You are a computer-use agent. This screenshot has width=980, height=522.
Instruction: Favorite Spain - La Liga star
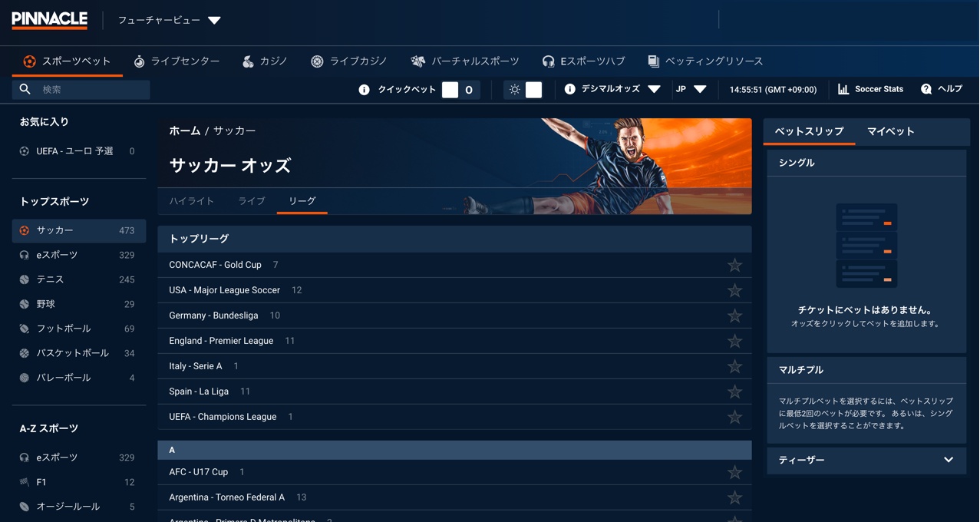[x=734, y=391]
